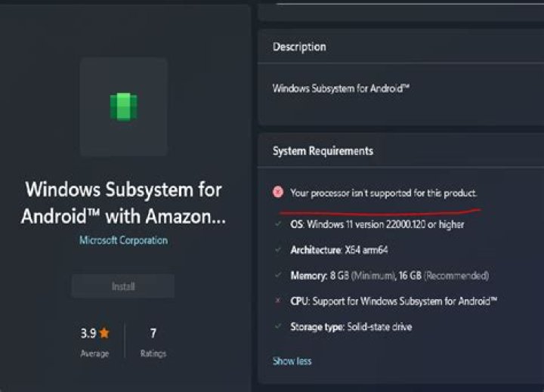Image resolution: width=544 pixels, height=392 pixels.
Task: Click the green Windows Subsystem for Android icon
Action: tap(123, 106)
